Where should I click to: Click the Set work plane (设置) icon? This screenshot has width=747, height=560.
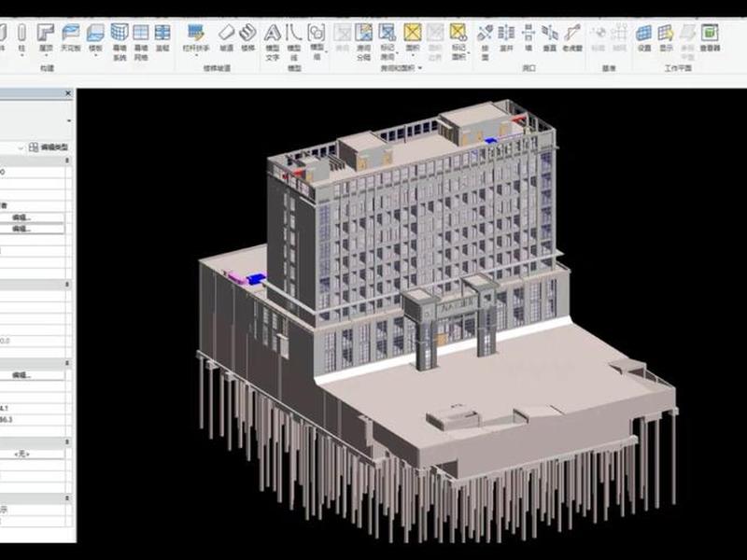click(644, 37)
